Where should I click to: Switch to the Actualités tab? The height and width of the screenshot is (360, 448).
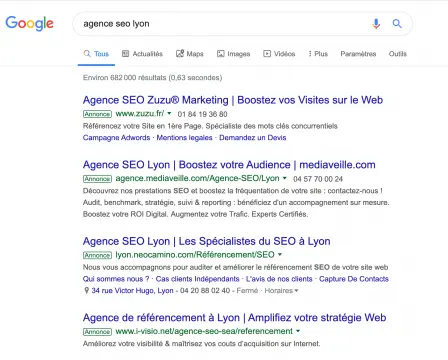142,54
